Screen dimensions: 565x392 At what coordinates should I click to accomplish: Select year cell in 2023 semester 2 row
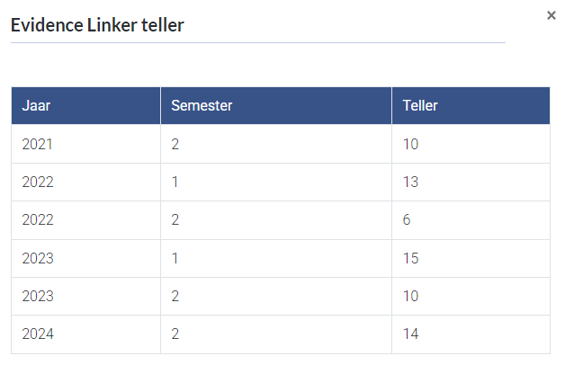click(38, 296)
